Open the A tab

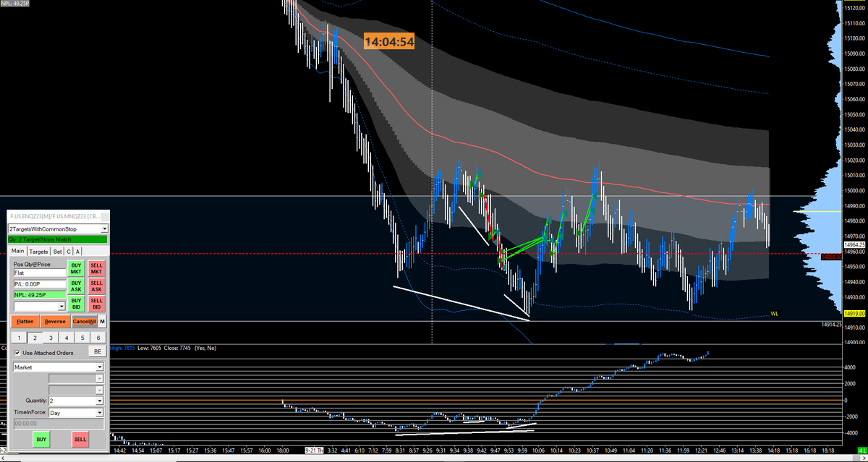point(77,252)
